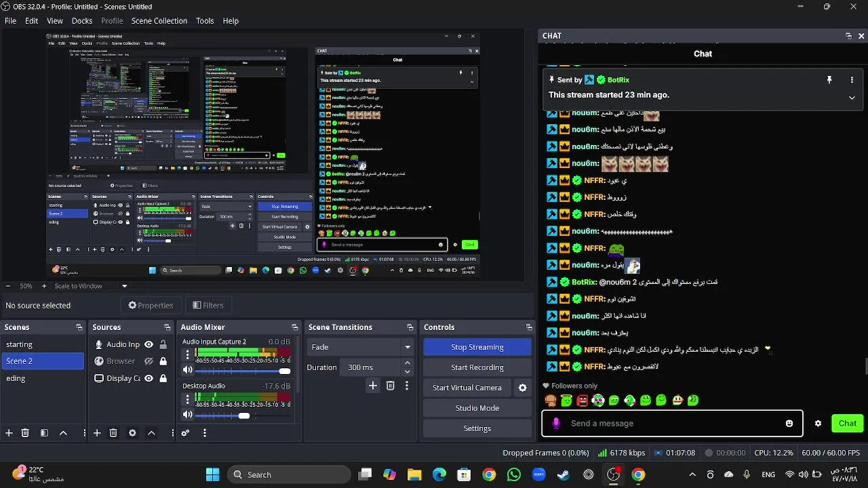
Task: Send message with green Chat button
Action: click(848, 424)
